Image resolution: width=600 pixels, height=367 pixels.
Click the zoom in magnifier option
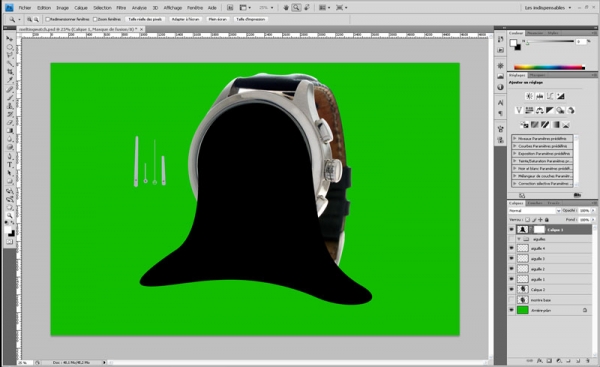pyautogui.click(x=29, y=19)
